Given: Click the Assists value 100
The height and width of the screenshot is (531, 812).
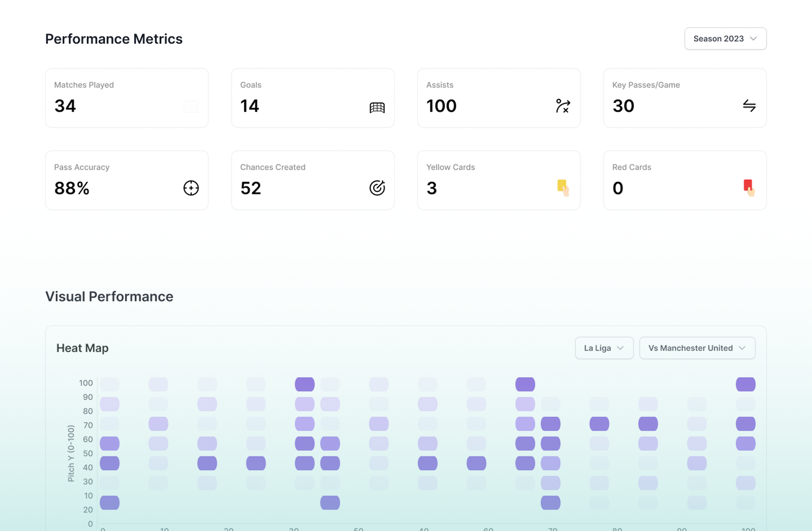Looking at the screenshot, I should [x=441, y=106].
